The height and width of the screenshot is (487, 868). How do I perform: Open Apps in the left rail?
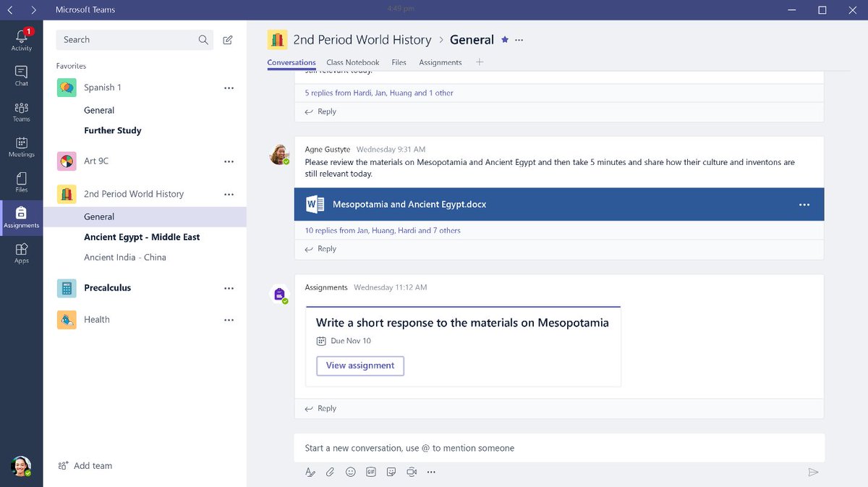pos(21,253)
